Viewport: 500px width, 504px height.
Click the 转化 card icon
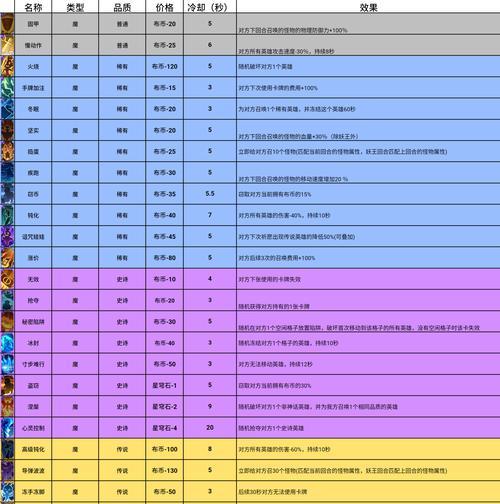point(7,215)
